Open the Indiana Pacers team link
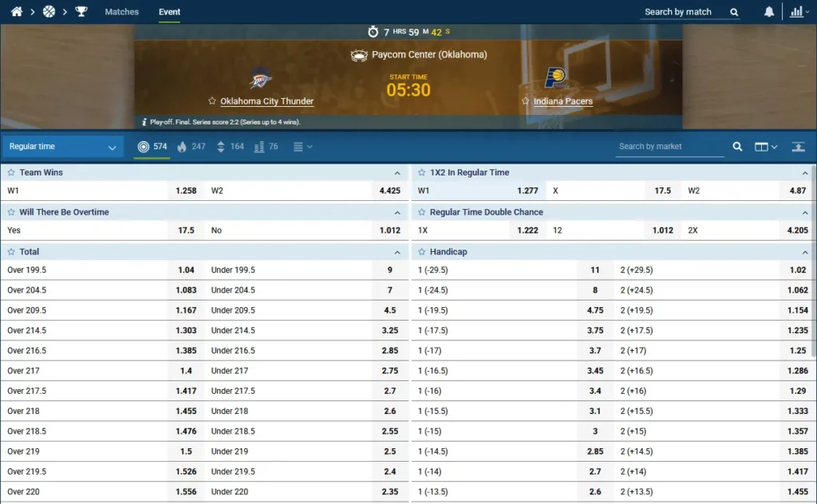This screenshot has height=504, width=817. pyautogui.click(x=562, y=101)
